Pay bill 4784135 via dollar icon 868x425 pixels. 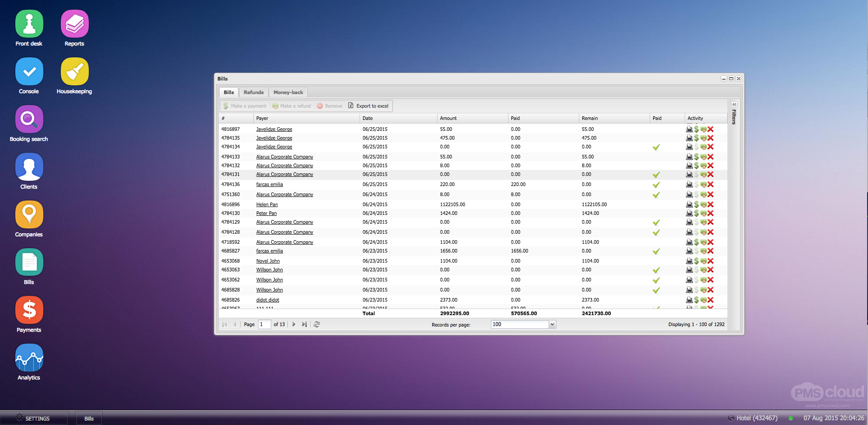pos(696,138)
